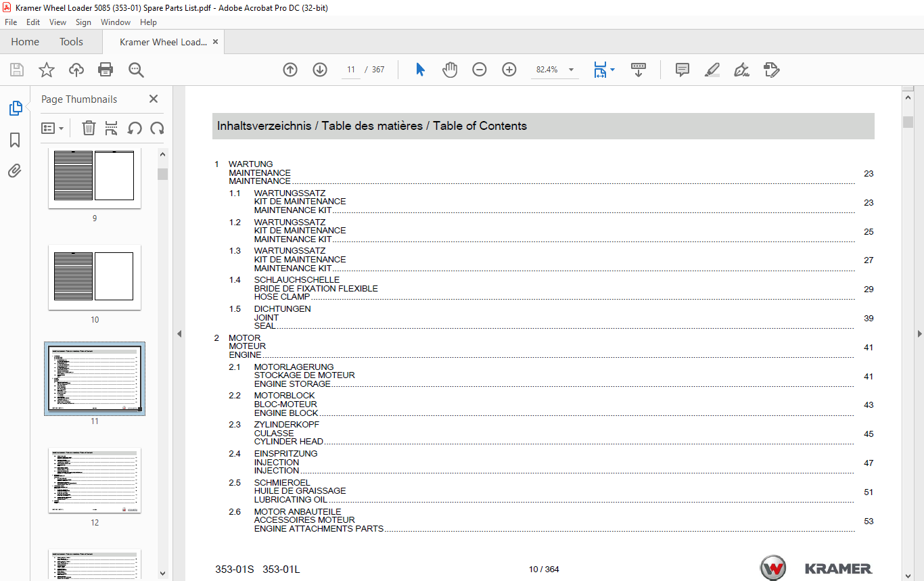Close the Kramer Wheel Loader document tab
This screenshot has width=924, height=581.
pyautogui.click(x=215, y=42)
